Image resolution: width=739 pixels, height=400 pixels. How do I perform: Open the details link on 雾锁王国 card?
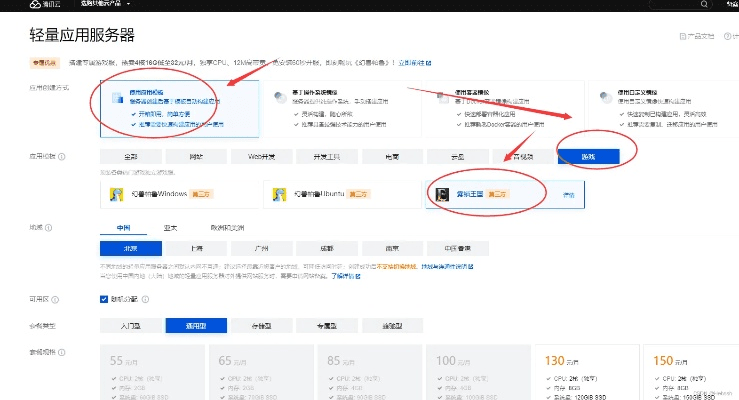(569, 195)
